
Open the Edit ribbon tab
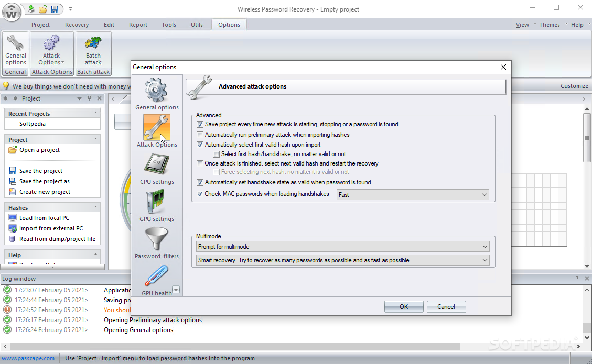click(109, 25)
